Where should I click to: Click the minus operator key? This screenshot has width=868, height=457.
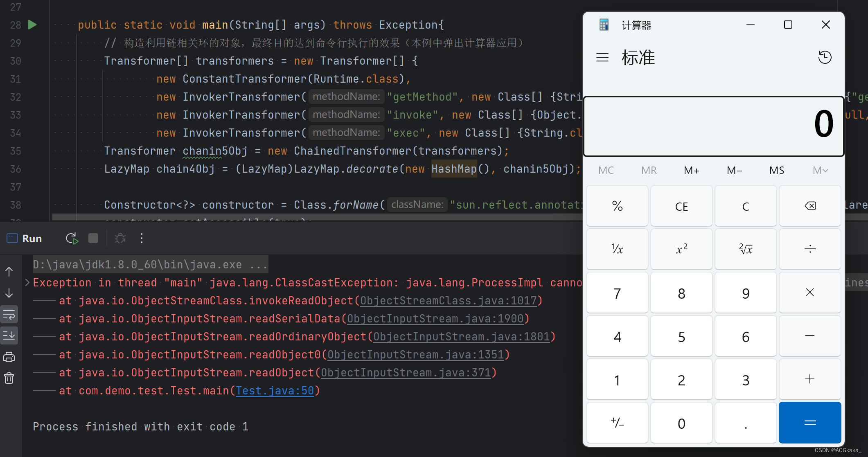810,336
